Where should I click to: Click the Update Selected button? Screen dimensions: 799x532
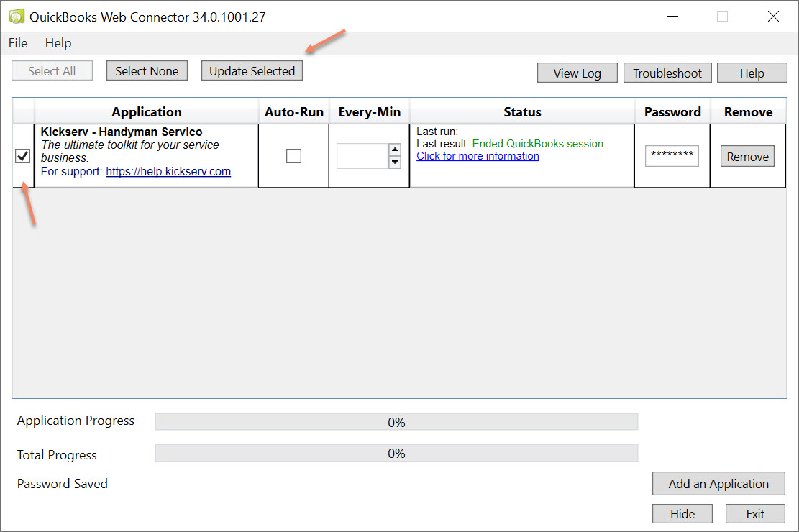(252, 71)
